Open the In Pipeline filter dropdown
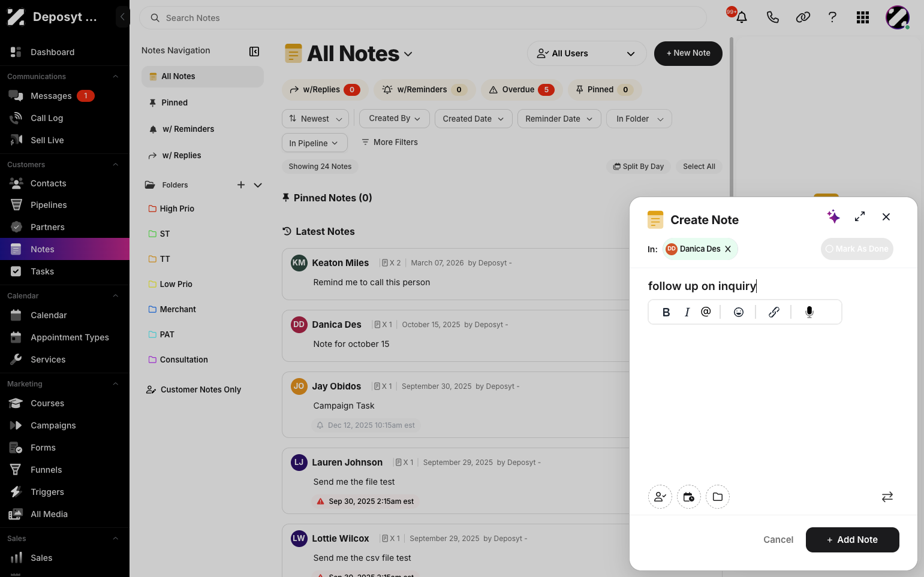 [314, 143]
